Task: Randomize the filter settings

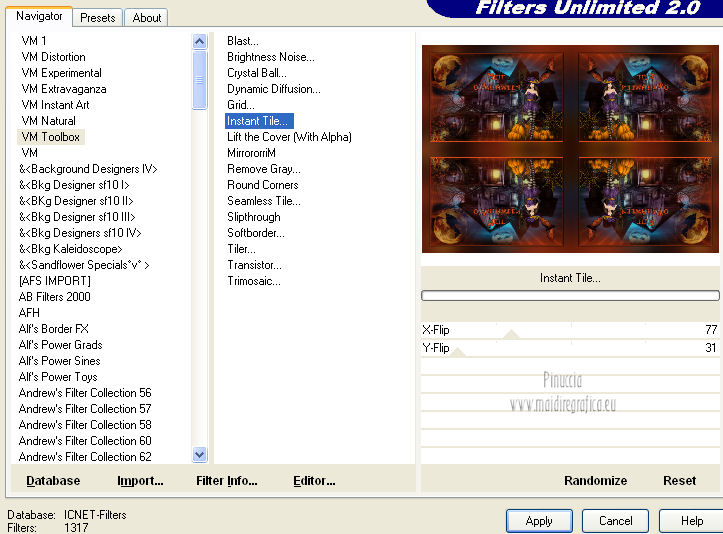Action: [x=595, y=481]
